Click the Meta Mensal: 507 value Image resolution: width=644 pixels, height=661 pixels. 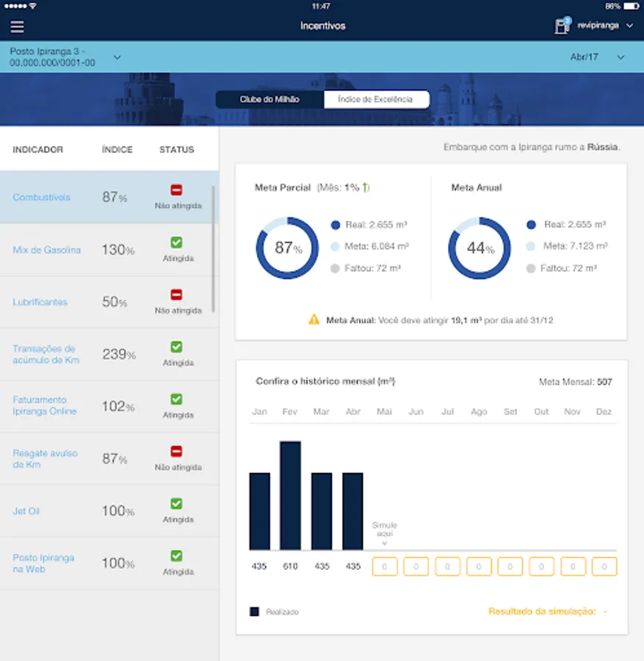point(576,382)
